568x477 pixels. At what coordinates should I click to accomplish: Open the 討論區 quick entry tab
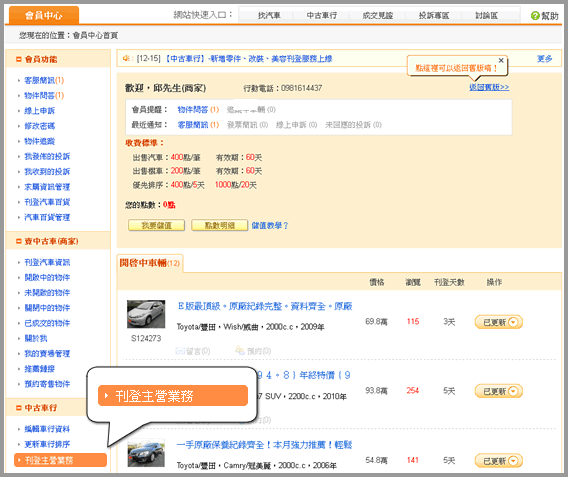point(486,15)
